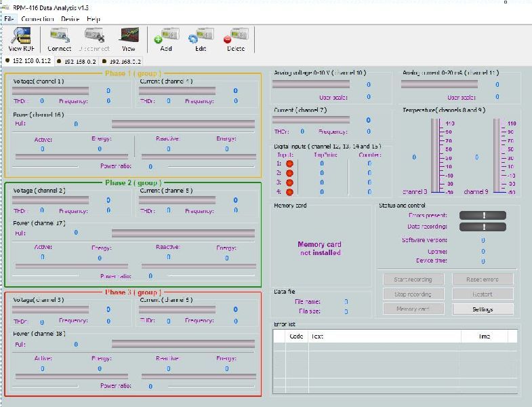Open the Connection menu
This screenshot has width=532, height=407.
point(37,19)
